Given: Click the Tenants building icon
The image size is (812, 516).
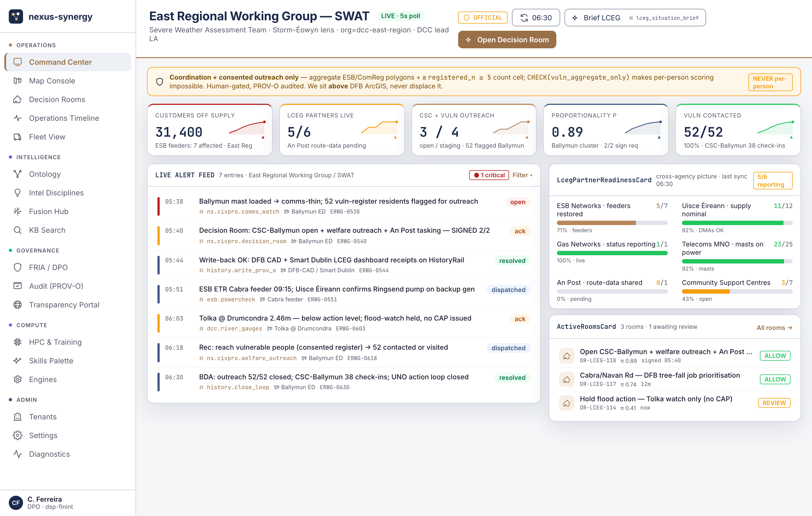Looking at the screenshot, I should click(x=18, y=416).
